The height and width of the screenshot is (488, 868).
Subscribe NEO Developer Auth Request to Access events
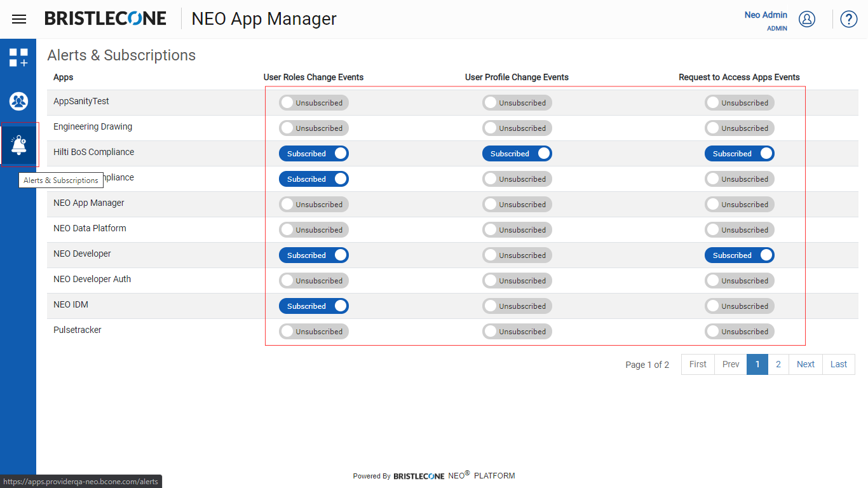click(740, 281)
